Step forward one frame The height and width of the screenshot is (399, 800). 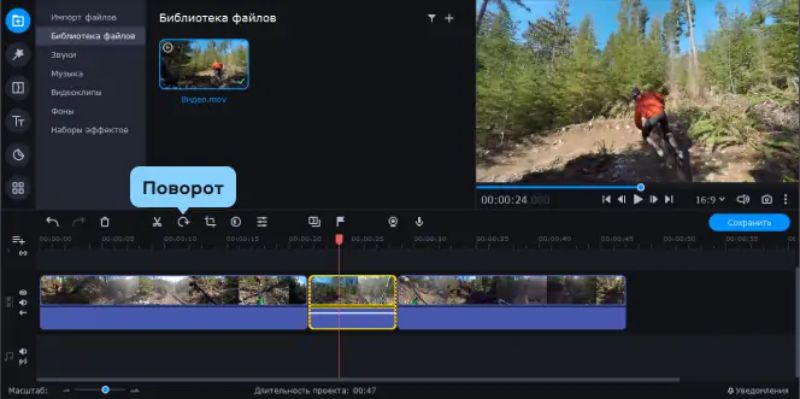[654, 200]
